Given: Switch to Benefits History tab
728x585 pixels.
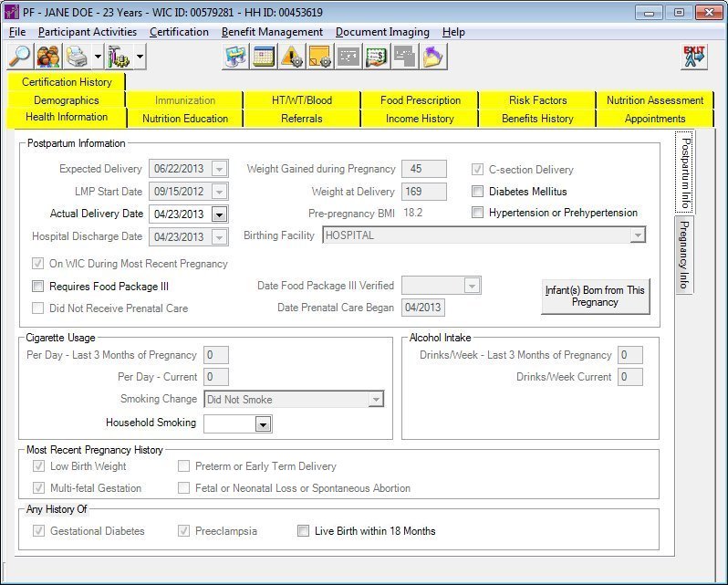Looking at the screenshot, I should pyautogui.click(x=537, y=119).
